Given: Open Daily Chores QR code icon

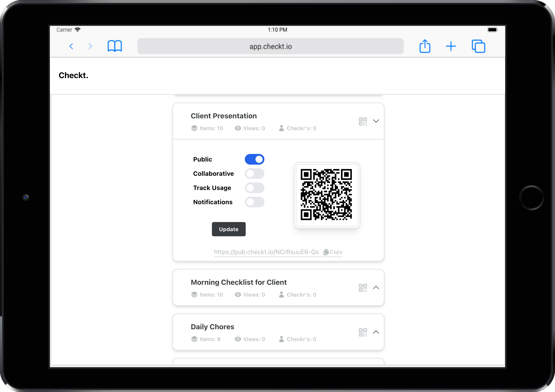Looking at the screenshot, I should point(363,332).
